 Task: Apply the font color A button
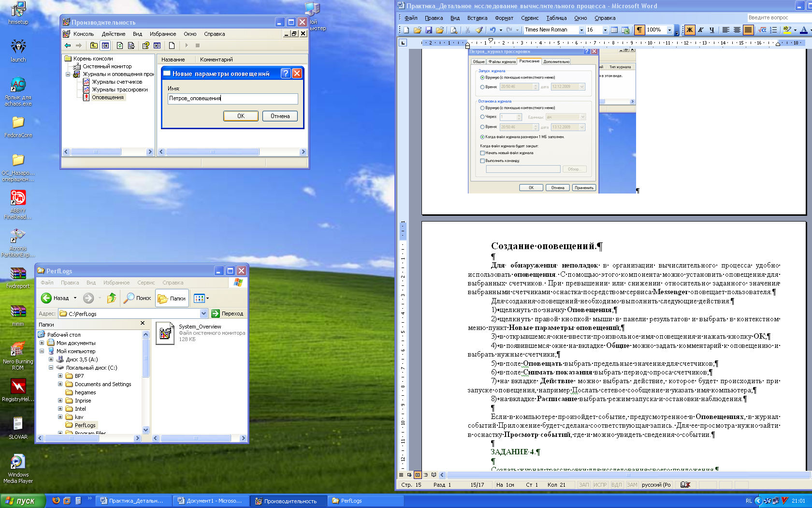click(x=803, y=30)
